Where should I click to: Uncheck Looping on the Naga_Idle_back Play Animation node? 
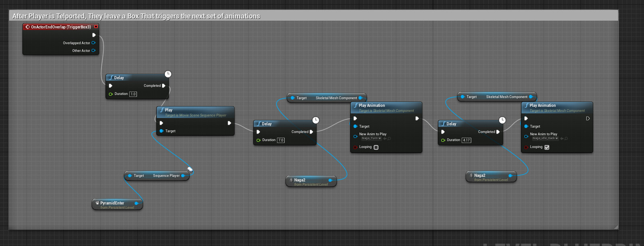[547, 148]
